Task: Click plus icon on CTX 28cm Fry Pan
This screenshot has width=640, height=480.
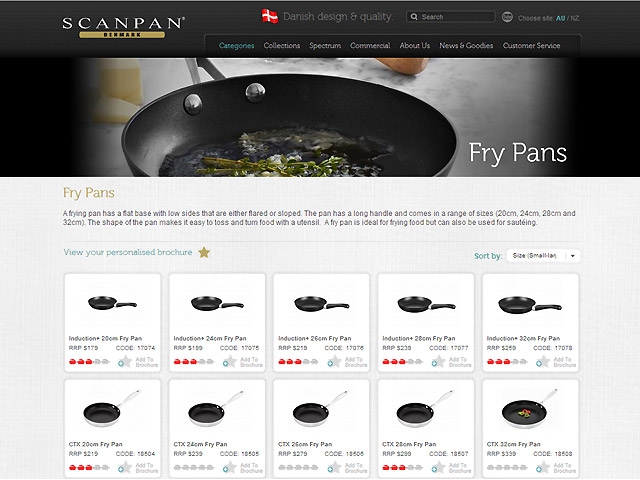Action: 434,469
